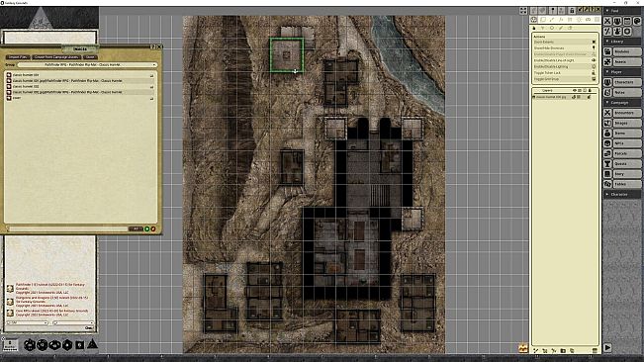Click the Store button in Images window
Viewport: 644px width, 362px height.
tap(90, 57)
